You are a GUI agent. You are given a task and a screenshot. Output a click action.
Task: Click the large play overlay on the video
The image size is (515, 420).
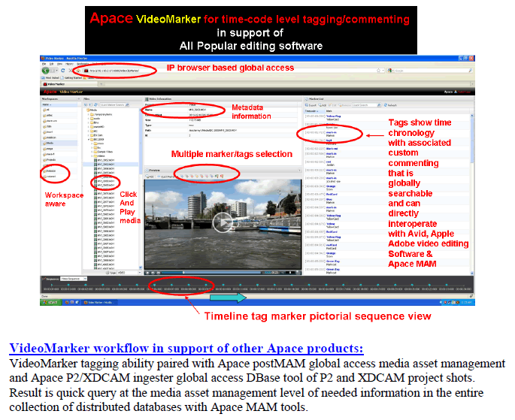click(x=223, y=222)
